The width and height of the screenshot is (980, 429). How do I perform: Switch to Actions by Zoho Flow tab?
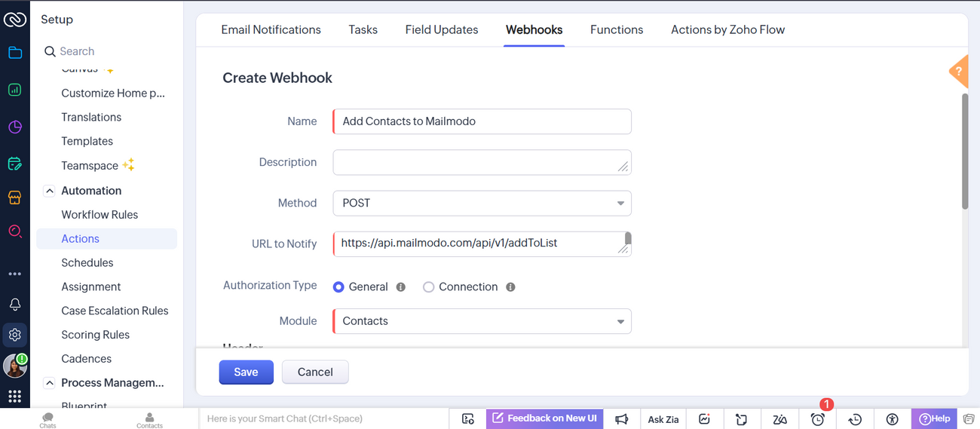click(727, 30)
